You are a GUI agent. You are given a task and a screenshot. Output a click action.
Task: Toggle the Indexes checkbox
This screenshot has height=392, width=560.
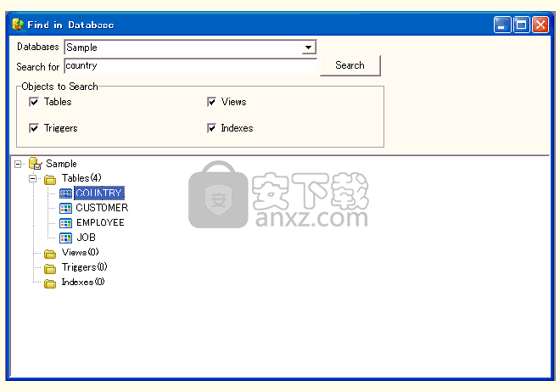(x=211, y=128)
